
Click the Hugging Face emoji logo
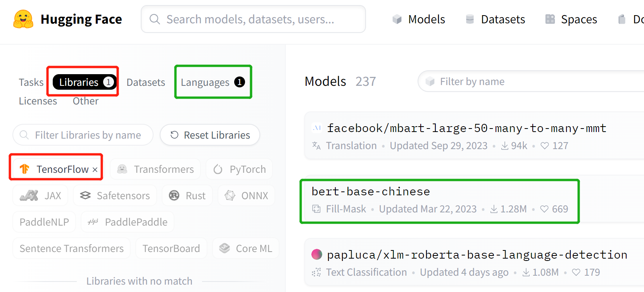pyautogui.click(x=23, y=19)
